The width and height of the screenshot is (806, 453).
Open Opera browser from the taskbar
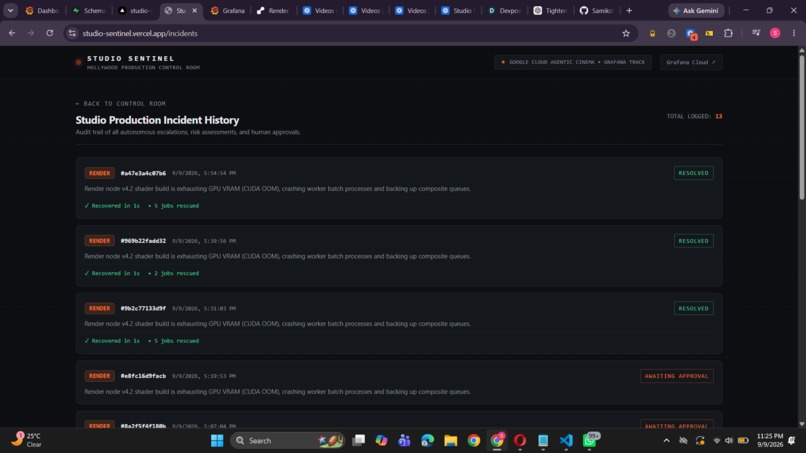520,441
